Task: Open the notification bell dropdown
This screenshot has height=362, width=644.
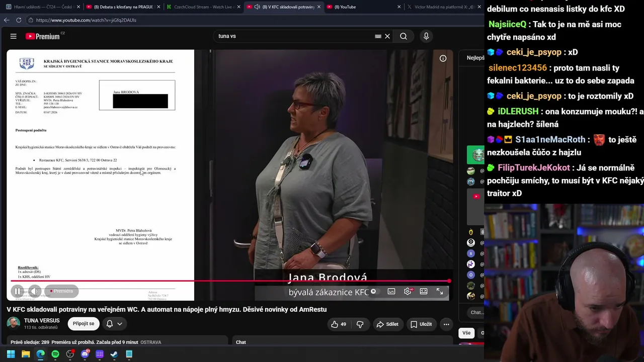Action: click(x=114, y=324)
